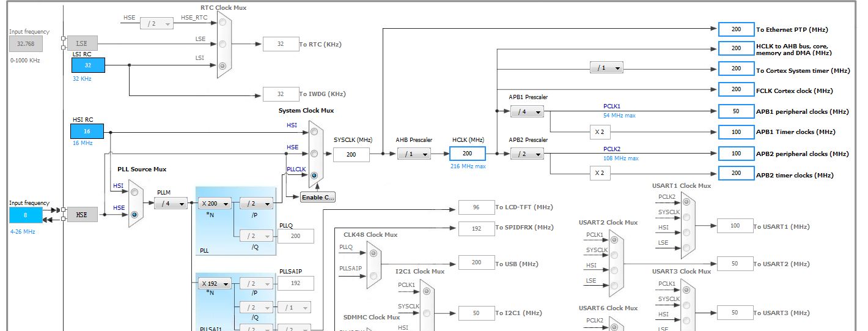Open the main PLL /Q divider dropdown
868x331 pixels.
257,236
